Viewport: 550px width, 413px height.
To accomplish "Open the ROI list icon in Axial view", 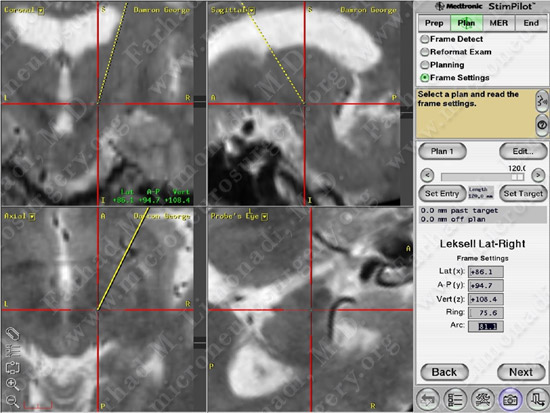I will click(x=13, y=351).
